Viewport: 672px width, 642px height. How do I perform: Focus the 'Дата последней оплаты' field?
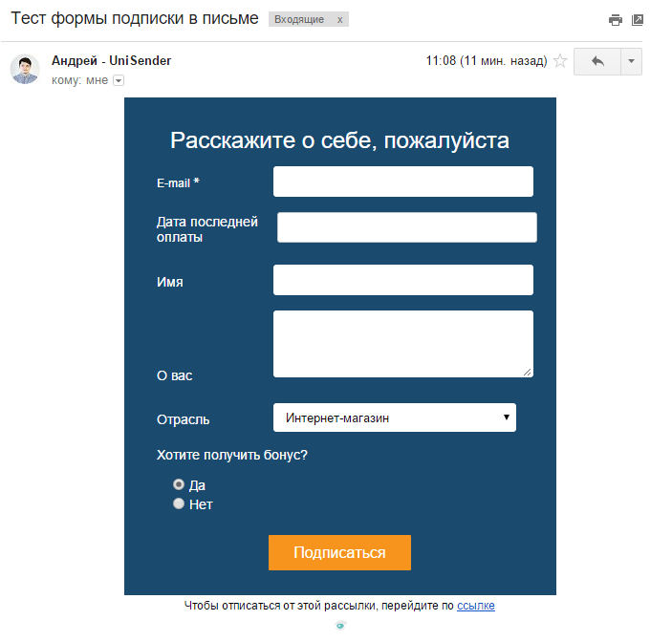(406, 227)
